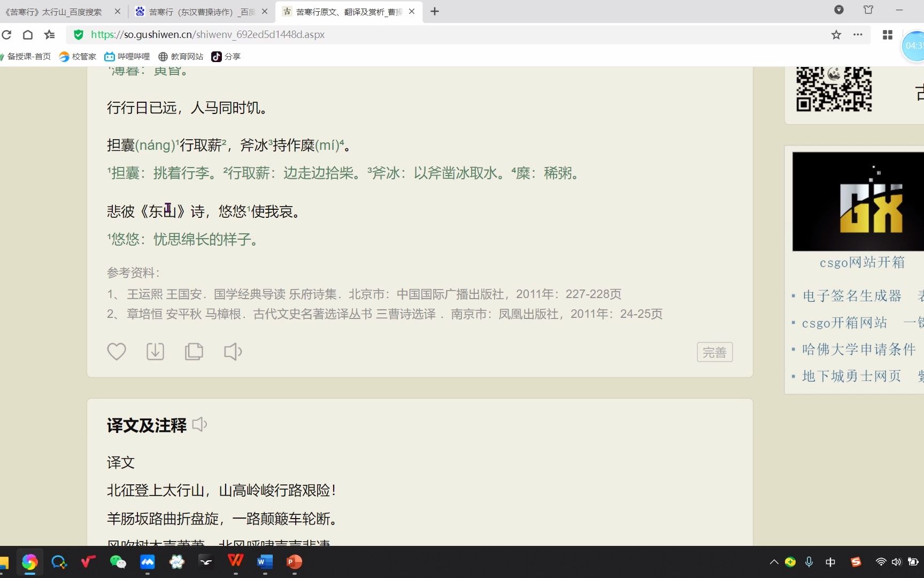Click the Sogou input S icon in tray
The width and height of the screenshot is (924, 578).
click(x=856, y=562)
